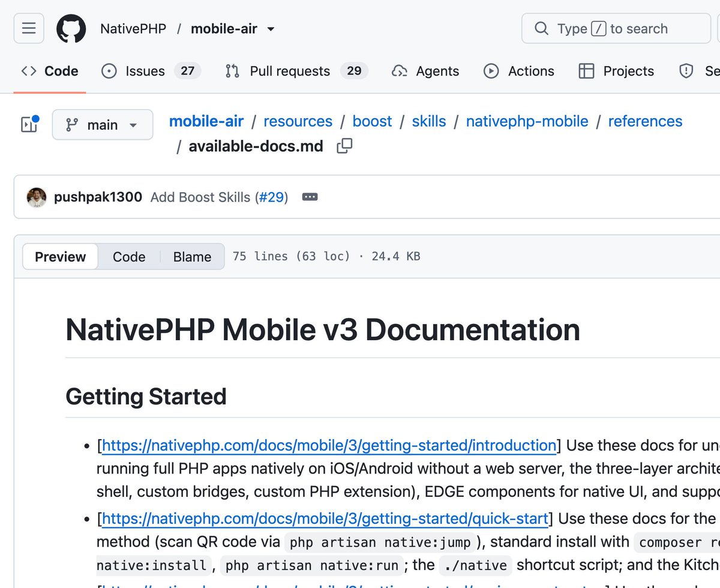Screen dimensions: 720x588
Task: Open the getting-started/quick-start docs link
Action: point(325,518)
